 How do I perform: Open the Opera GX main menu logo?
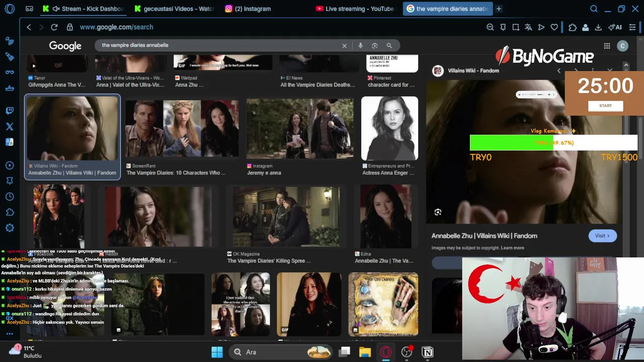pyautogui.click(x=10, y=9)
